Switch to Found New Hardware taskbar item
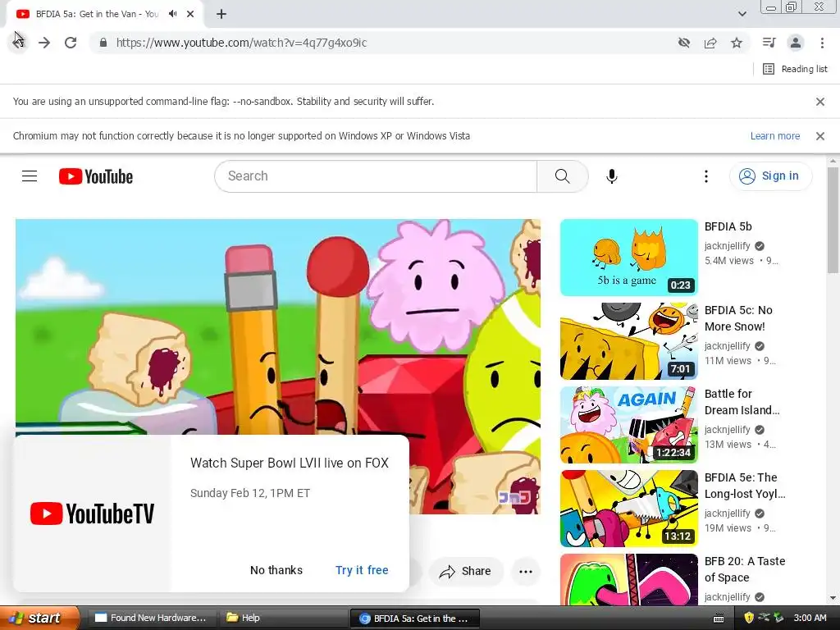 point(150,618)
